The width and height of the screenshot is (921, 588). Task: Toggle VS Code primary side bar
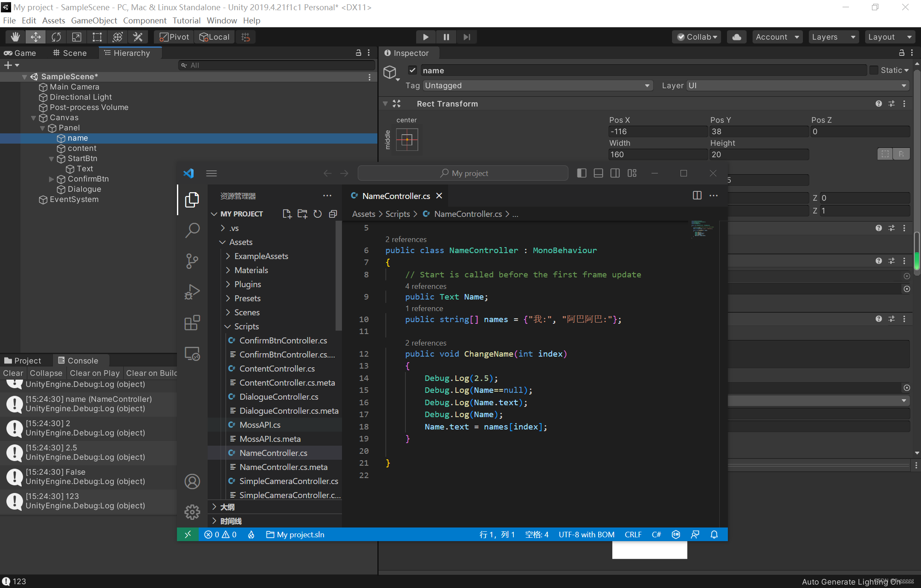582,173
